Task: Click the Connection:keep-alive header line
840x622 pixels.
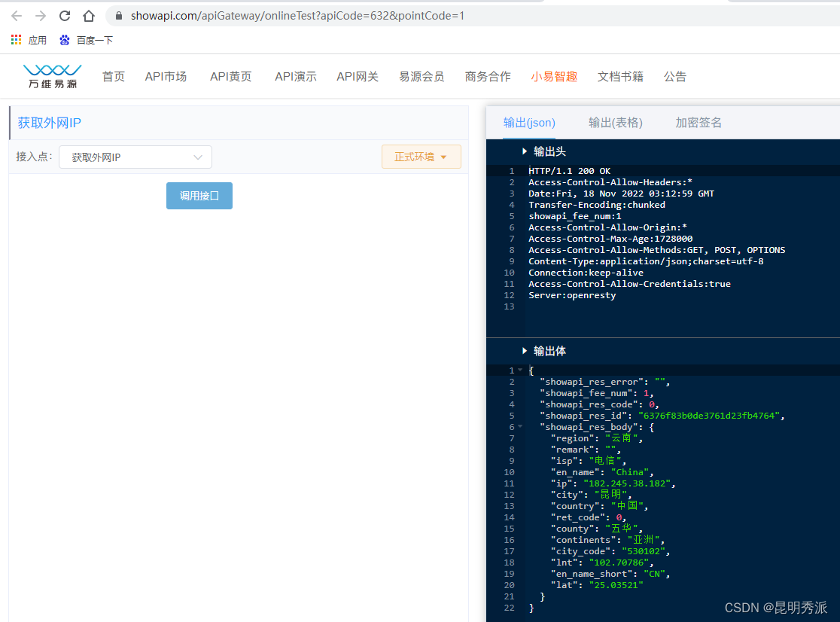Action: coord(586,273)
